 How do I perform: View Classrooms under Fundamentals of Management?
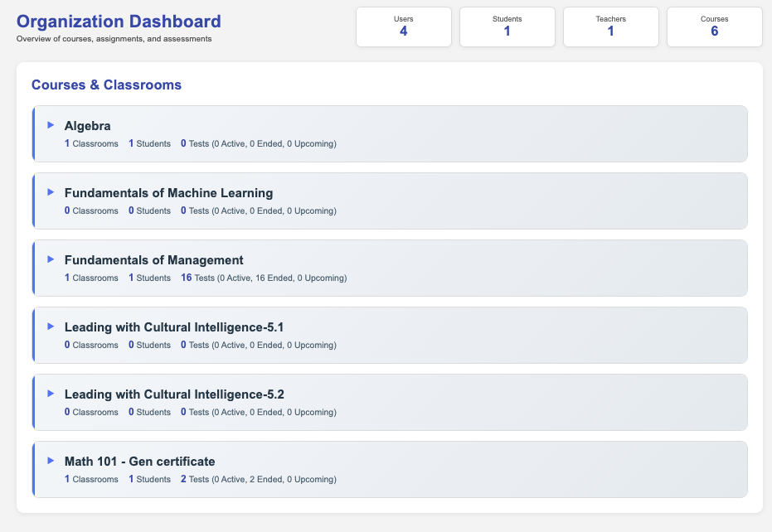[x=91, y=278]
